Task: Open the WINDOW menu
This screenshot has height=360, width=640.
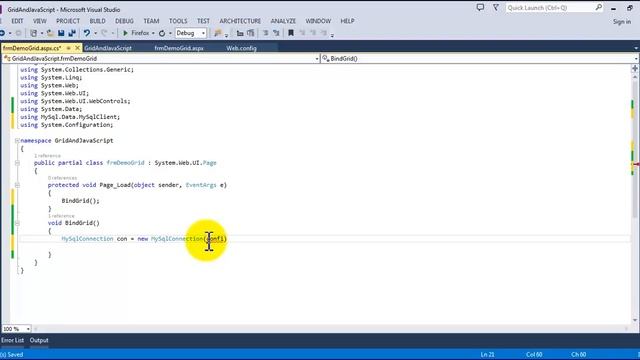Action: tap(318, 21)
